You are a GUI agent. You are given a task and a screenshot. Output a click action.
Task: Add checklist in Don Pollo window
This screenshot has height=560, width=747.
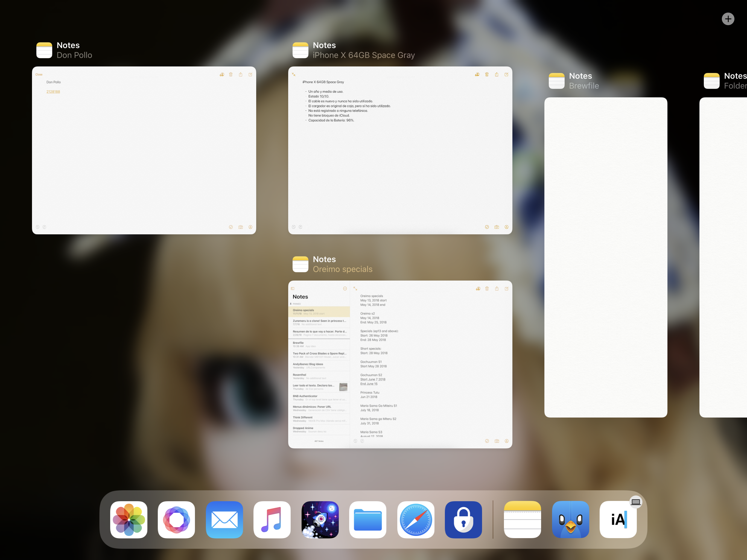[231, 227]
